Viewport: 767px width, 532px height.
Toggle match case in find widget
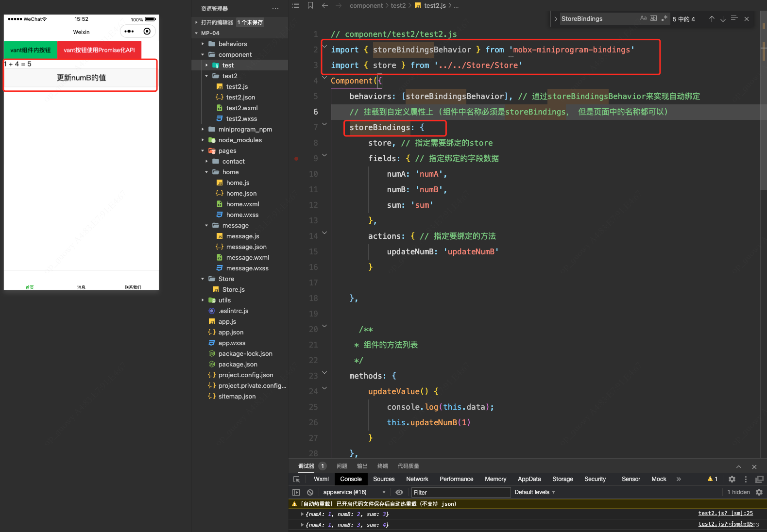coord(644,18)
